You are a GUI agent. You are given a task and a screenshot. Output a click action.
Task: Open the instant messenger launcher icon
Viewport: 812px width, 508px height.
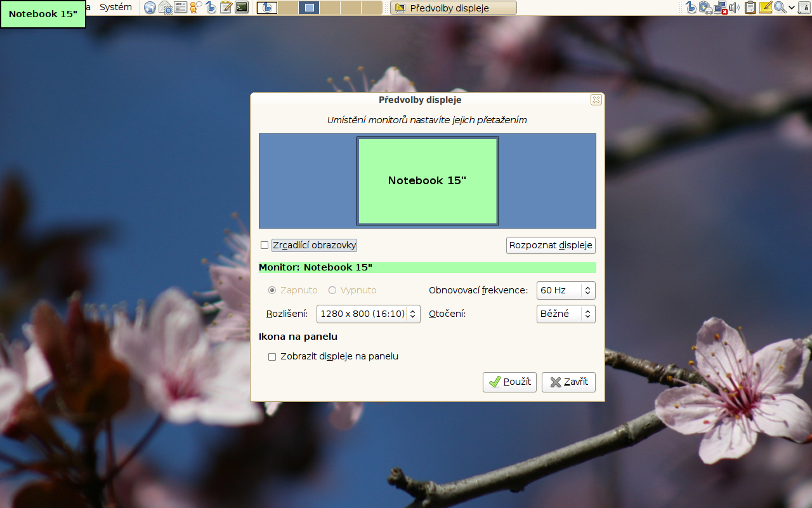tap(196, 8)
